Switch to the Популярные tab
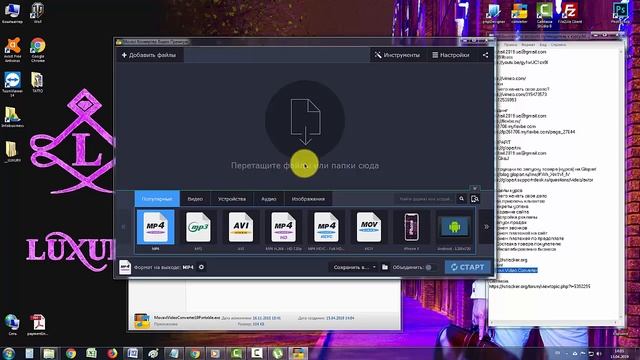Viewport: 640px width, 360px height. tap(157, 199)
